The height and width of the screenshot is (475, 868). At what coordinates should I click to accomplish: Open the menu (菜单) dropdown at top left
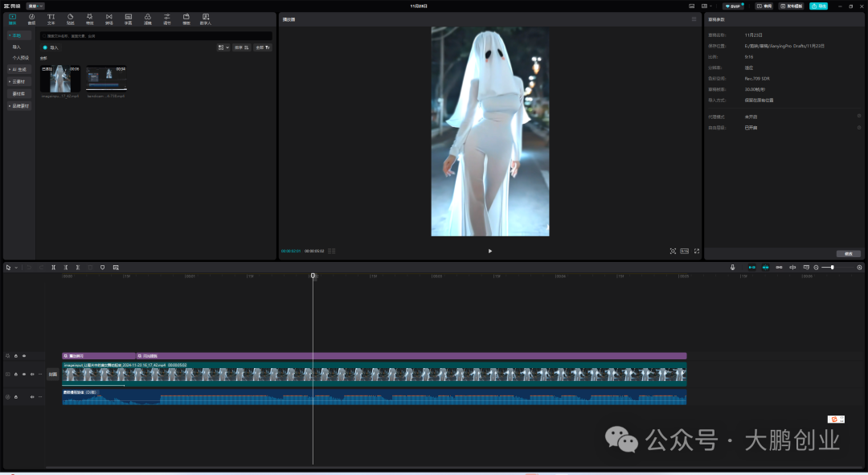35,6
